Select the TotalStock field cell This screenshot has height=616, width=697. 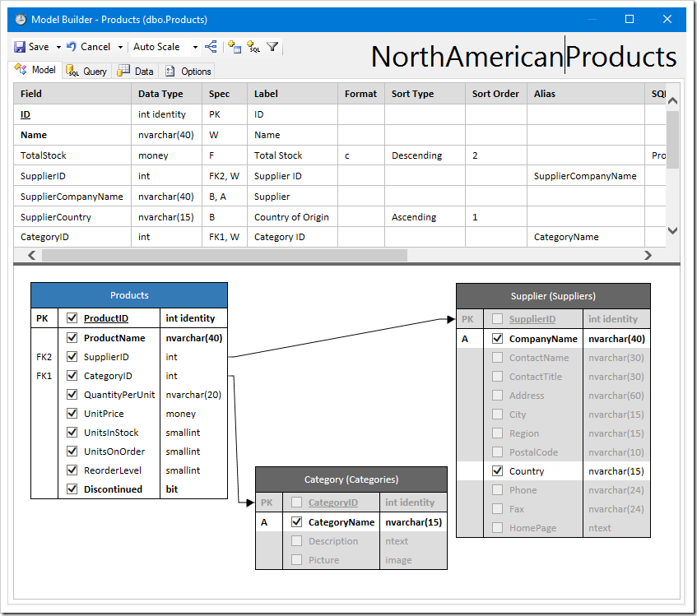click(x=72, y=155)
